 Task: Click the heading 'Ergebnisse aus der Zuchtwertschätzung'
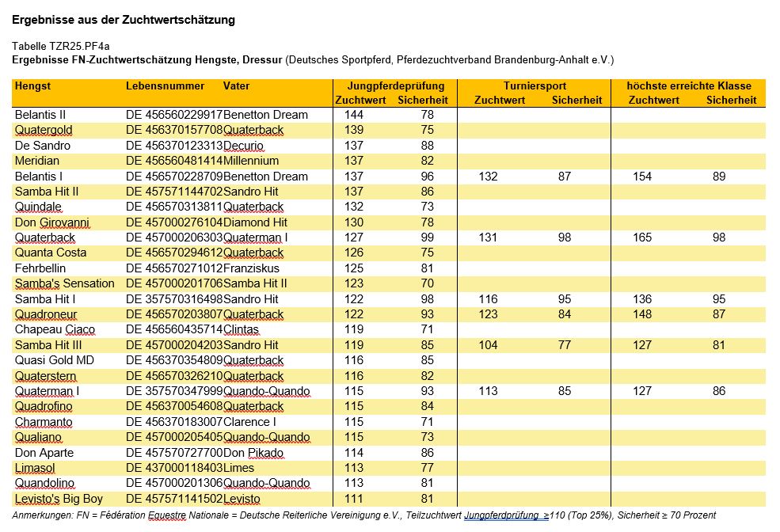click(124, 20)
